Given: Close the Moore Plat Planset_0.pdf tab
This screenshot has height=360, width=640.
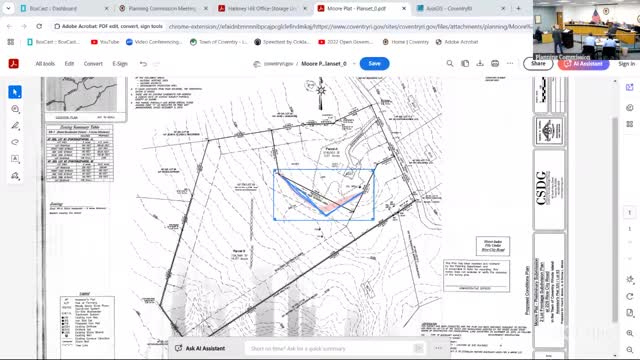Looking at the screenshot, I should click(404, 8).
